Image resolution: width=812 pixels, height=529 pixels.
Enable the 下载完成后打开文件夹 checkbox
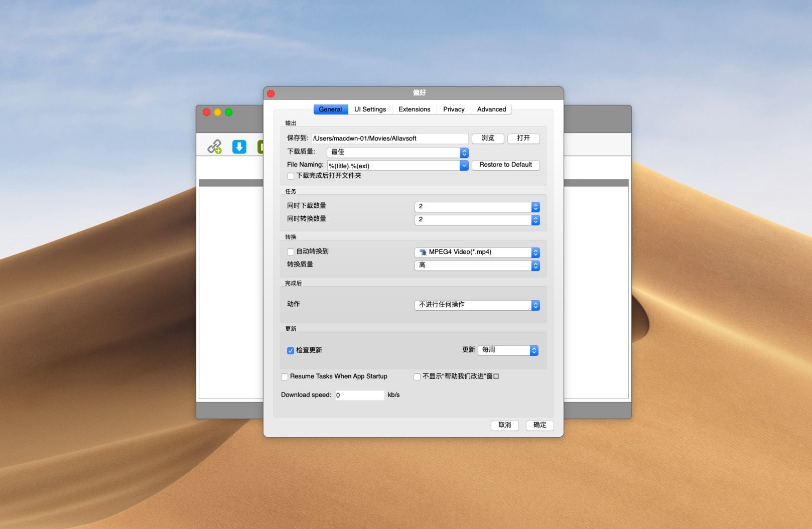click(290, 176)
